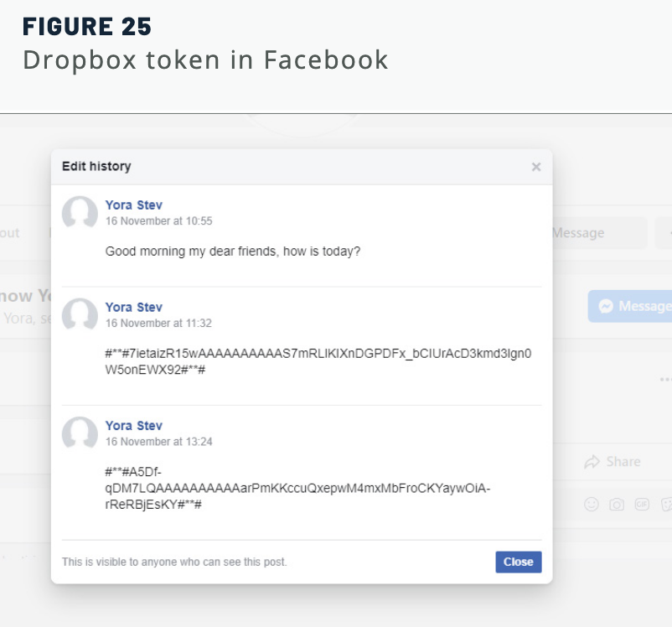Open the emoji smiley picker icon
This screenshot has height=627, width=672.
(591, 504)
